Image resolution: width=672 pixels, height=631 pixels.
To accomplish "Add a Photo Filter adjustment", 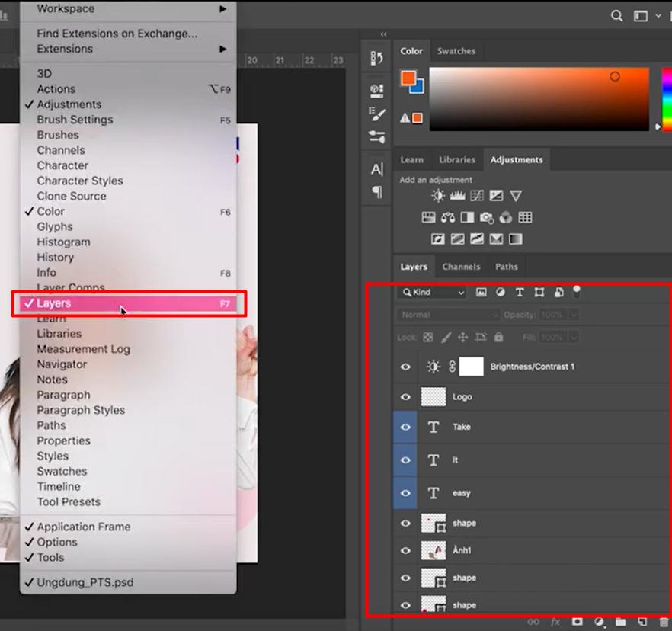I will tap(486, 217).
